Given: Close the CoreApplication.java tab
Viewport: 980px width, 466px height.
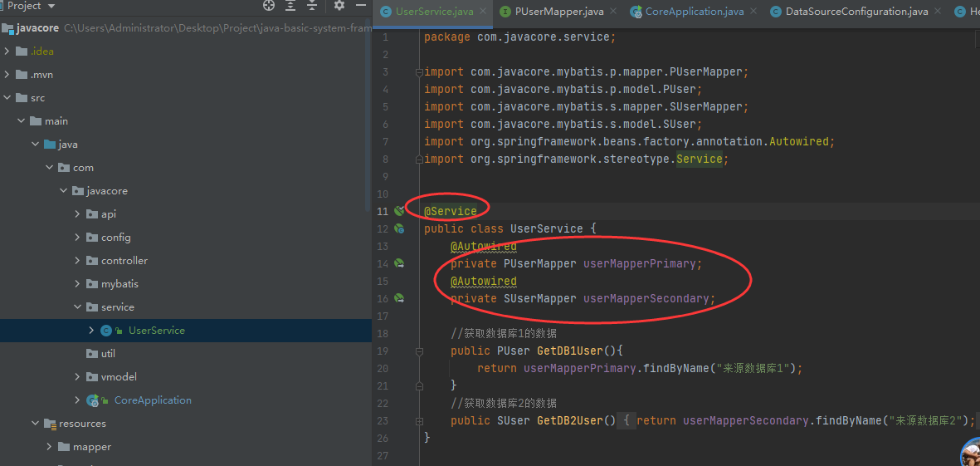Looking at the screenshot, I should tap(753, 12).
